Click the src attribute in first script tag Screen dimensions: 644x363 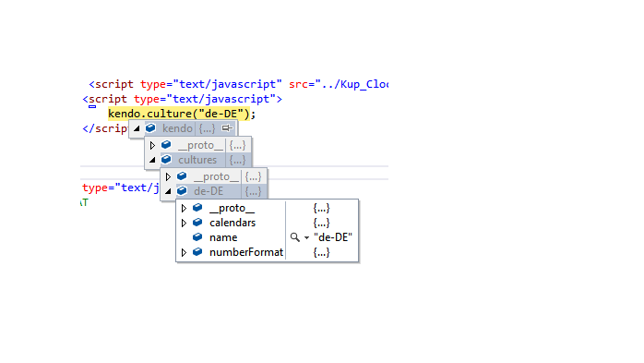coord(339,84)
